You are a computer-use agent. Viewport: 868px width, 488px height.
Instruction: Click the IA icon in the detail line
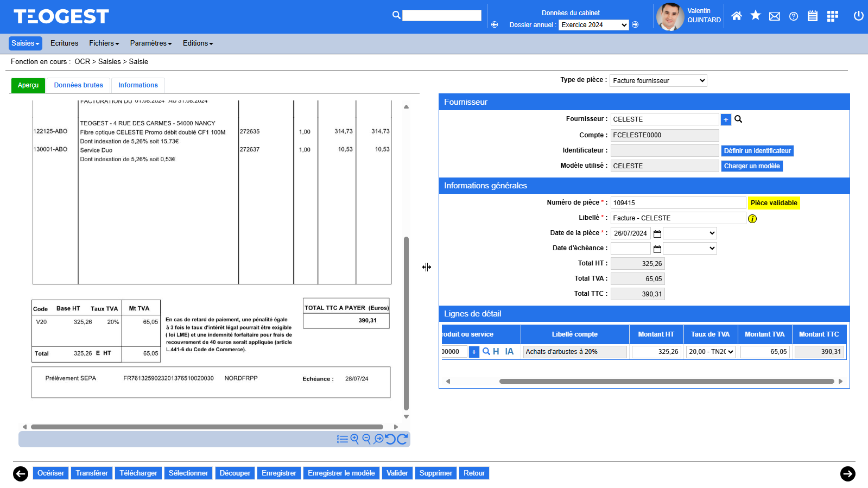[509, 352]
